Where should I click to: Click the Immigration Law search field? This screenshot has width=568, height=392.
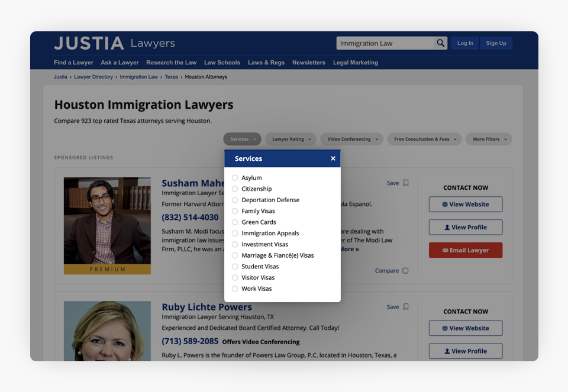point(385,43)
